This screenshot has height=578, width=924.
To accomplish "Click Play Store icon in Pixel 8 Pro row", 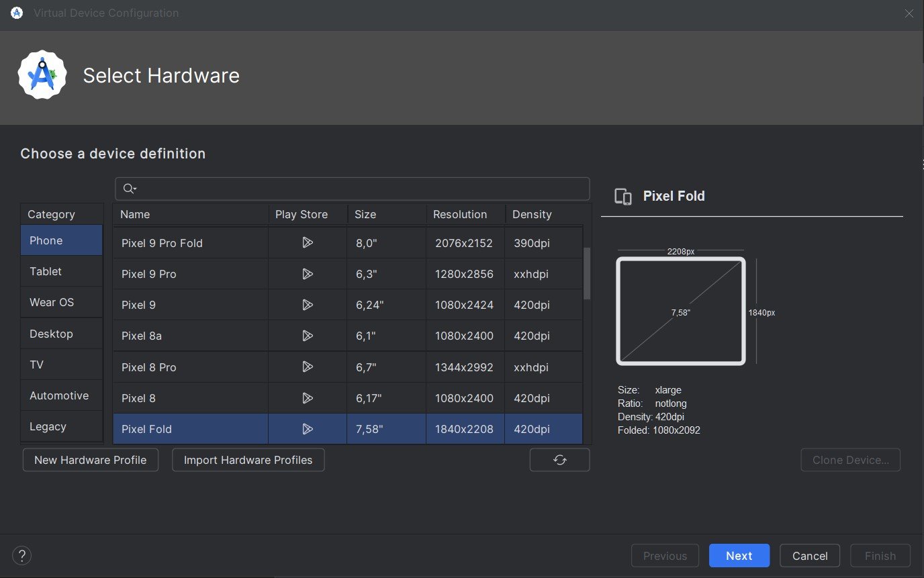I will pyautogui.click(x=308, y=367).
